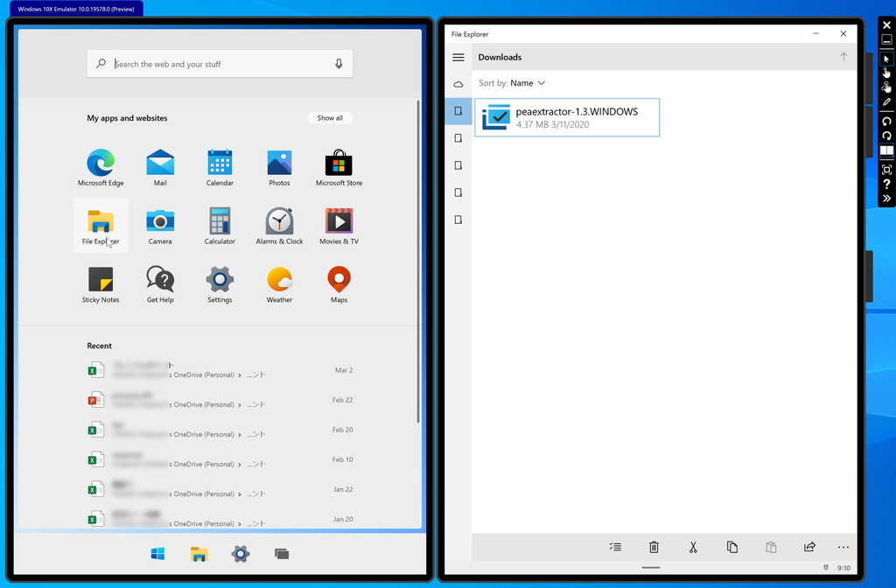Screen dimensions: 896x588
Task: Open the Calculator app
Action: (x=220, y=226)
